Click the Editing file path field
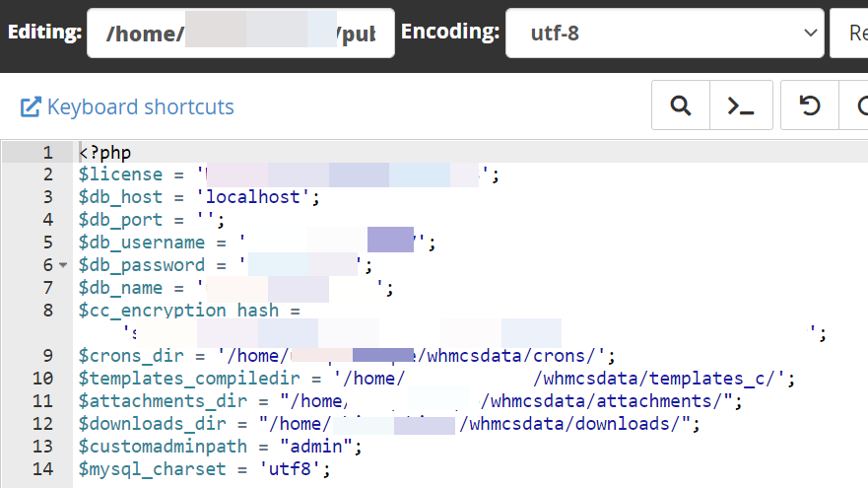This screenshot has width=868, height=488. click(x=240, y=33)
